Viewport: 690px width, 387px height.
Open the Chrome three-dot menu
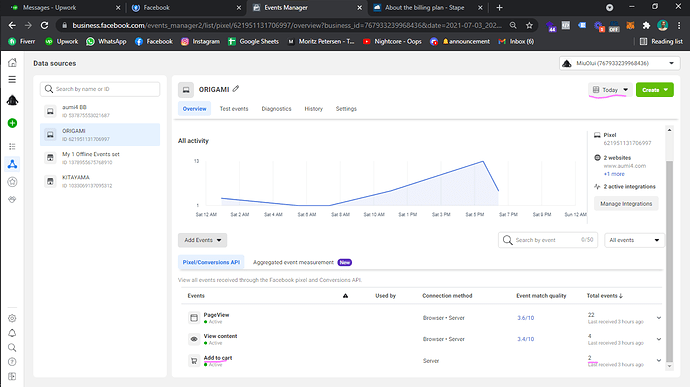679,26
